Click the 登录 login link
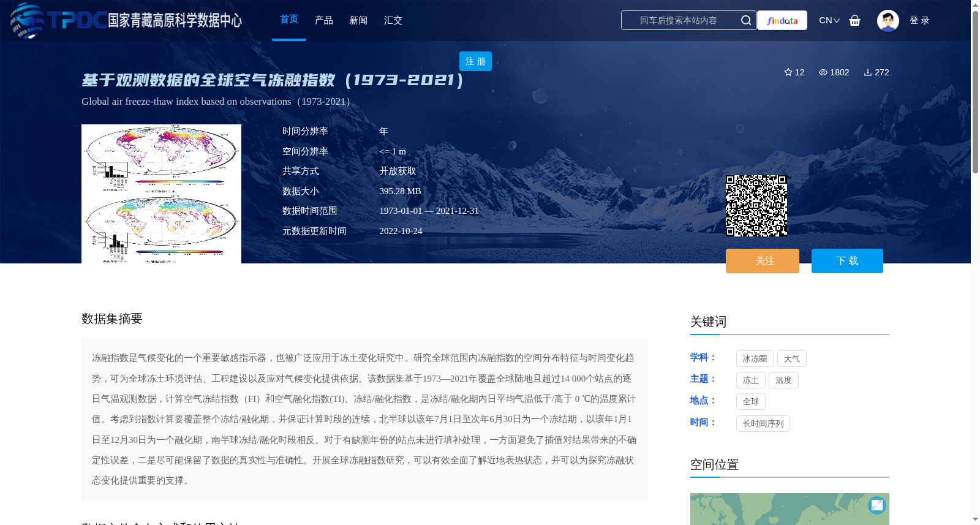Screen dimensions: 980x525 pyautogui.click(x=919, y=20)
